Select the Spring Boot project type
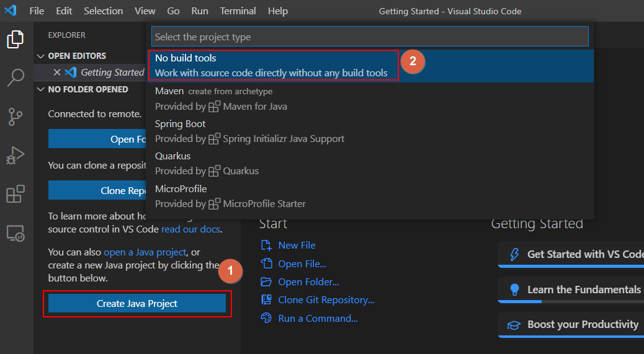This screenshot has width=644, height=354. tap(370, 131)
